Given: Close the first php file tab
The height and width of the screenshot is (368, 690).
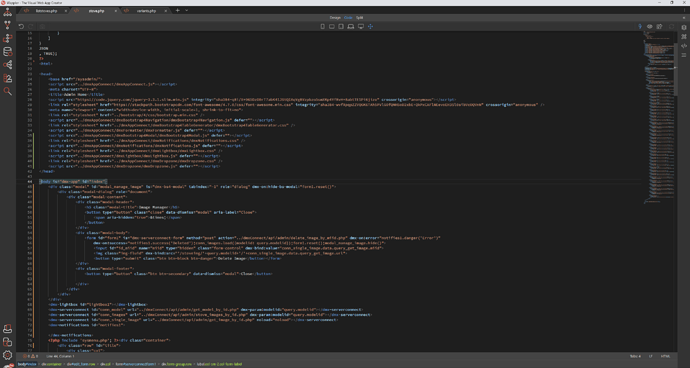Looking at the screenshot, I should (65, 11).
